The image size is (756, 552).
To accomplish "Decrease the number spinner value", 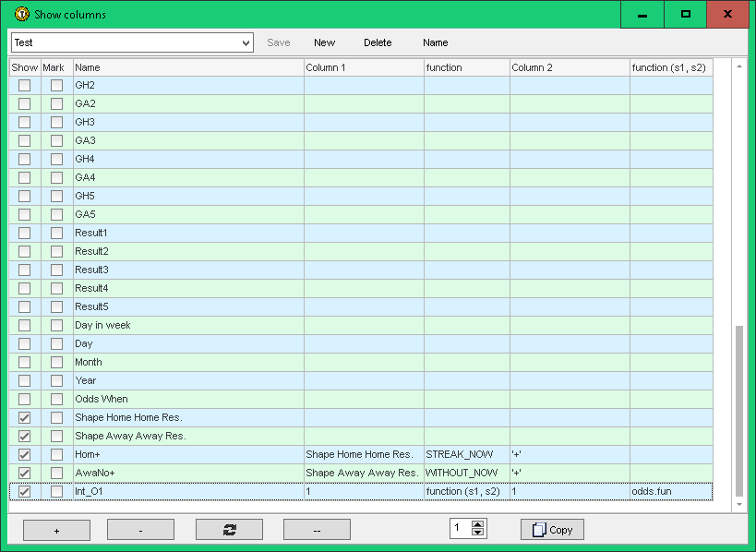I will [x=477, y=534].
